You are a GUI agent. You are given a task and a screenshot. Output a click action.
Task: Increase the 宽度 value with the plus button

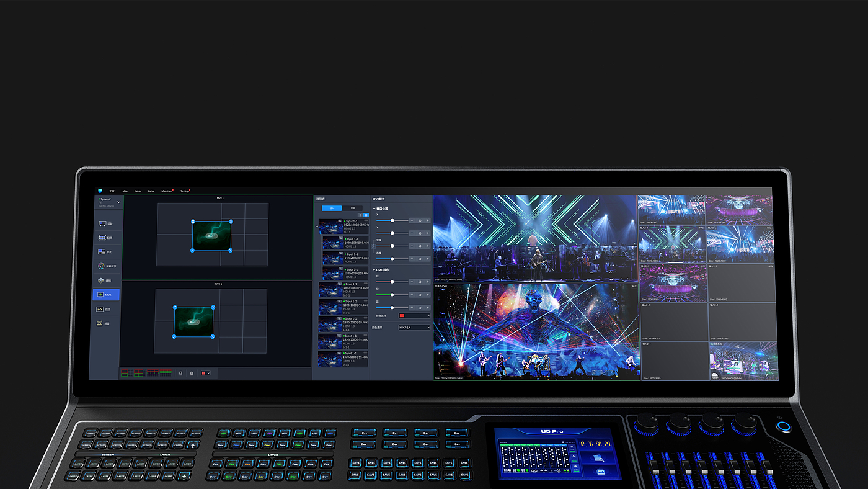(427, 246)
